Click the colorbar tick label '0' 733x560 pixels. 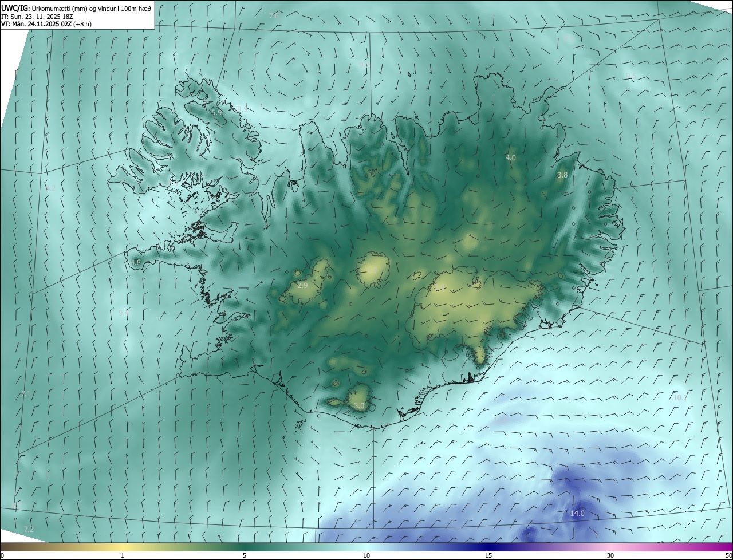pyautogui.click(x=2, y=555)
